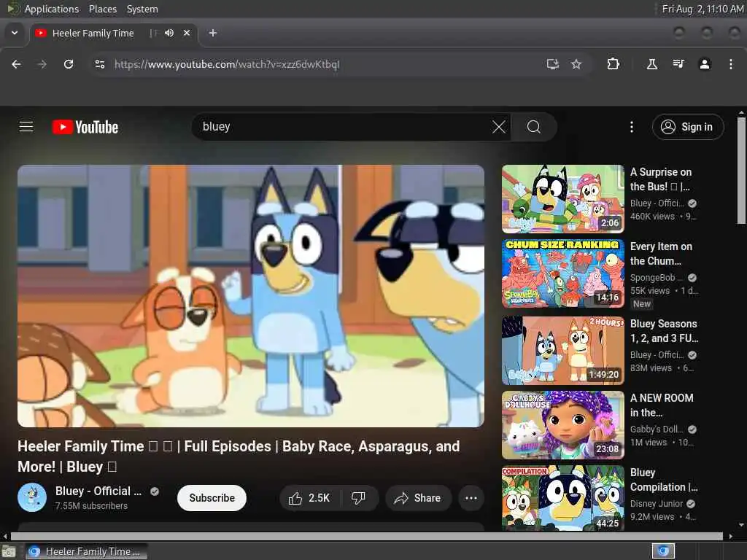
Task: Click the Sign in button
Action: pyautogui.click(x=688, y=127)
